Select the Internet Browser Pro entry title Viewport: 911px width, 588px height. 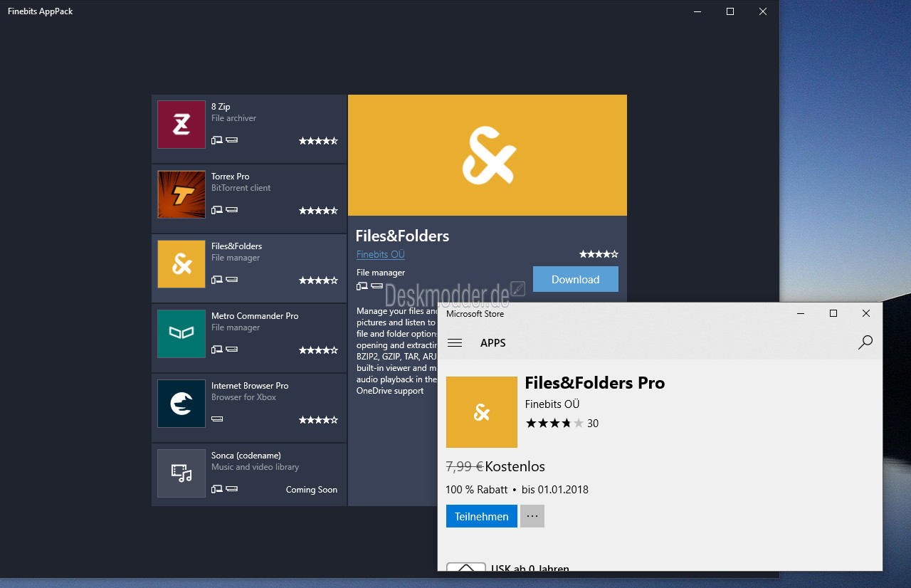pos(250,386)
